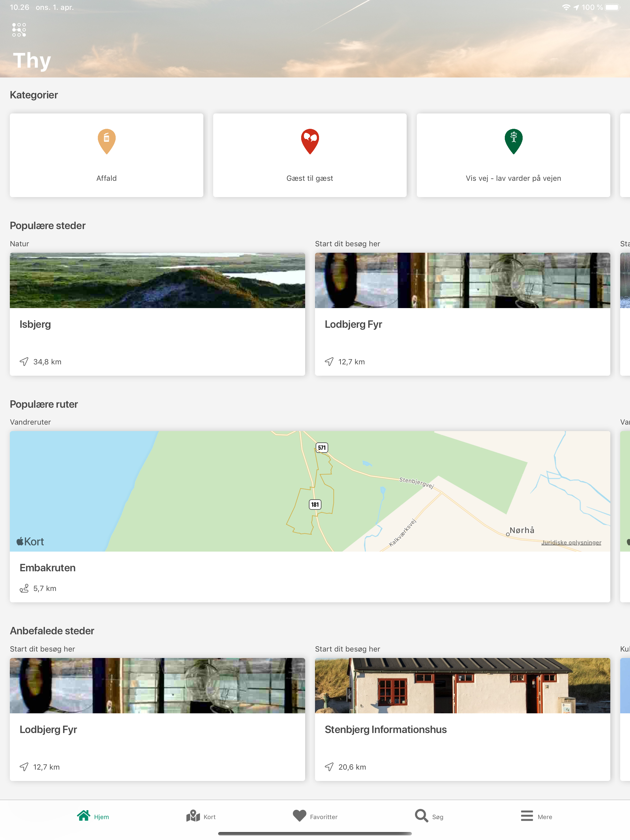The image size is (630, 840).
Task: Open Lodbjerg Fyr photo under Populære steder
Action: click(x=462, y=280)
